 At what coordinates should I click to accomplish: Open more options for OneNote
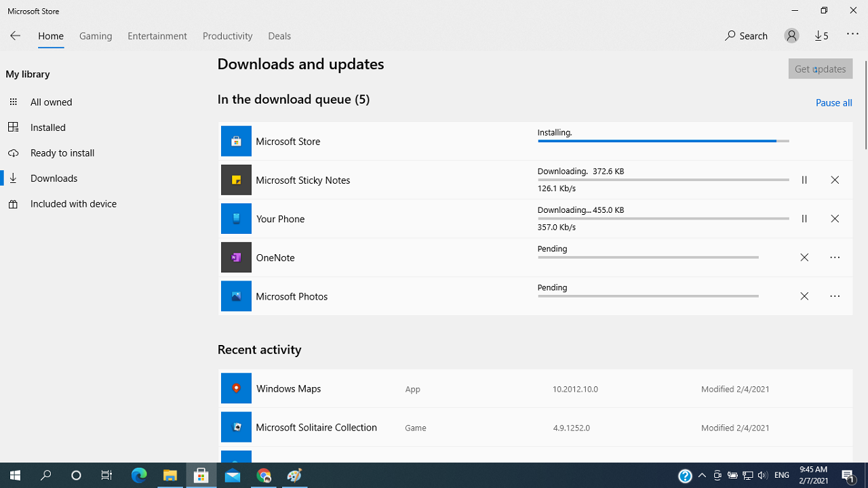click(x=835, y=258)
